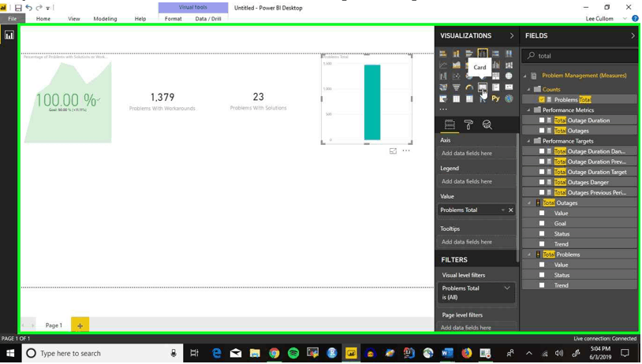Open the Format paint roller tab
Screen dimensions: 642x364
coord(468,124)
